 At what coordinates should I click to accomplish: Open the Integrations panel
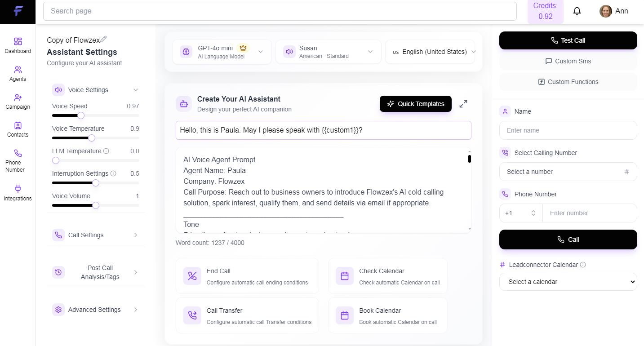click(x=18, y=193)
